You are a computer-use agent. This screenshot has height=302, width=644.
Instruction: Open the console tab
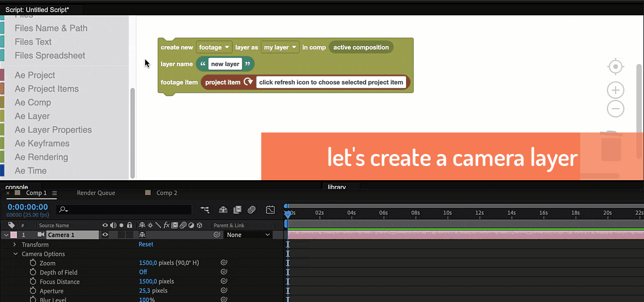16,187
